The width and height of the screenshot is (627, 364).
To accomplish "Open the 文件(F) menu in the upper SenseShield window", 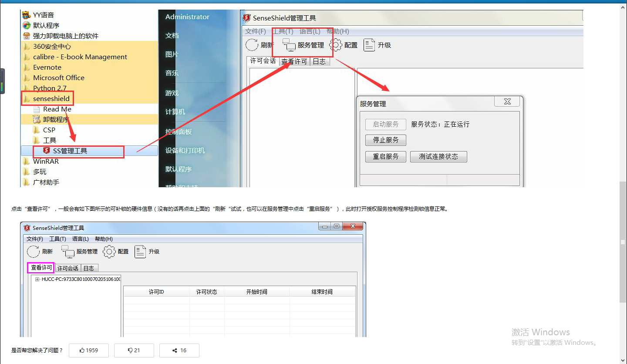I will [x=256, y=31].
